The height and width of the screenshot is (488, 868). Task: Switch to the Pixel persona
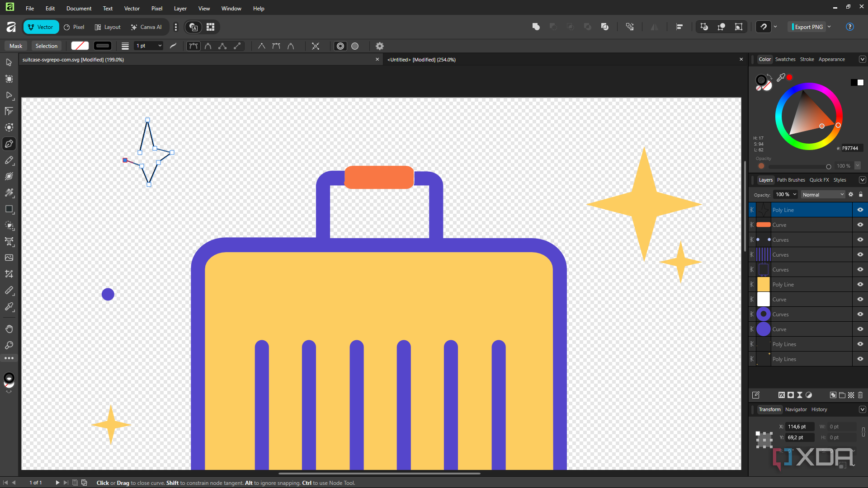[x=74, y=27]
